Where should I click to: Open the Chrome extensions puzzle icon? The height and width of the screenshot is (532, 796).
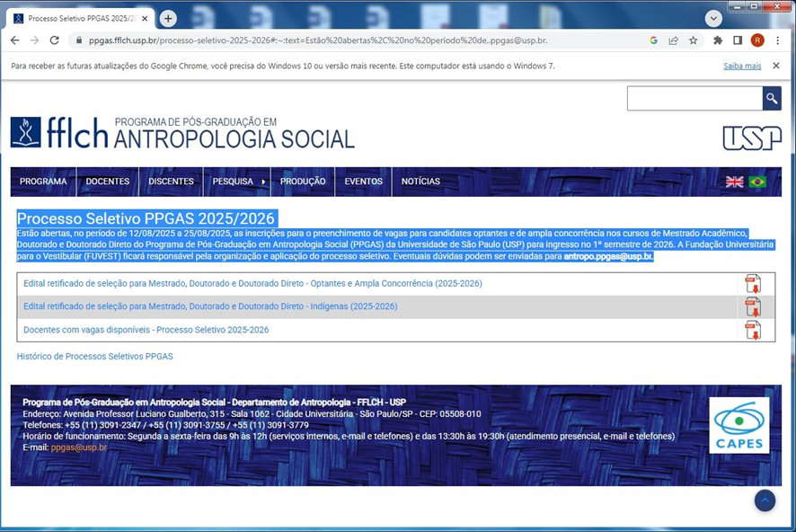[717, 40]
